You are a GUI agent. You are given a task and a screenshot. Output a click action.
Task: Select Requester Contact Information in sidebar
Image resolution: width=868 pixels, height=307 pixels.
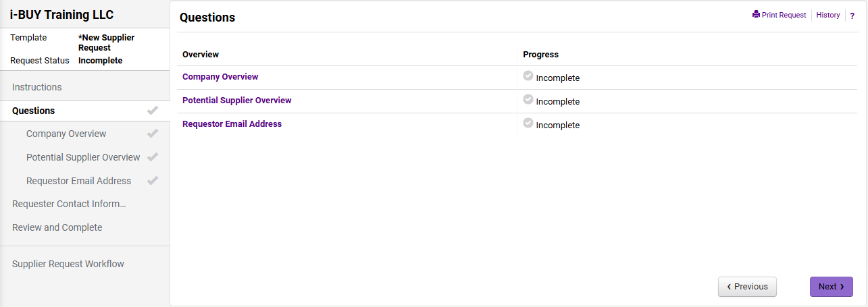[x=69, y=204]
